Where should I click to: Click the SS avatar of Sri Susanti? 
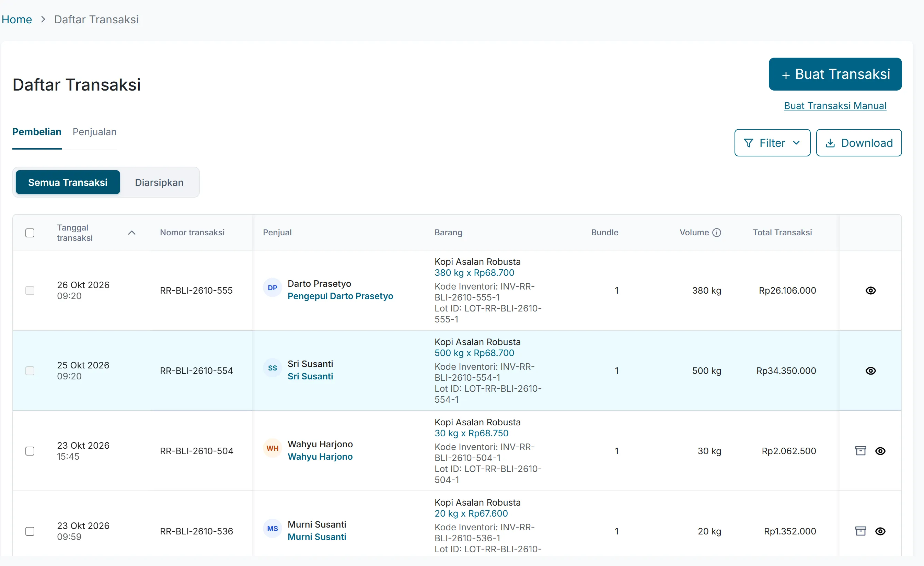pyautogui.click(x=272, y=368)
